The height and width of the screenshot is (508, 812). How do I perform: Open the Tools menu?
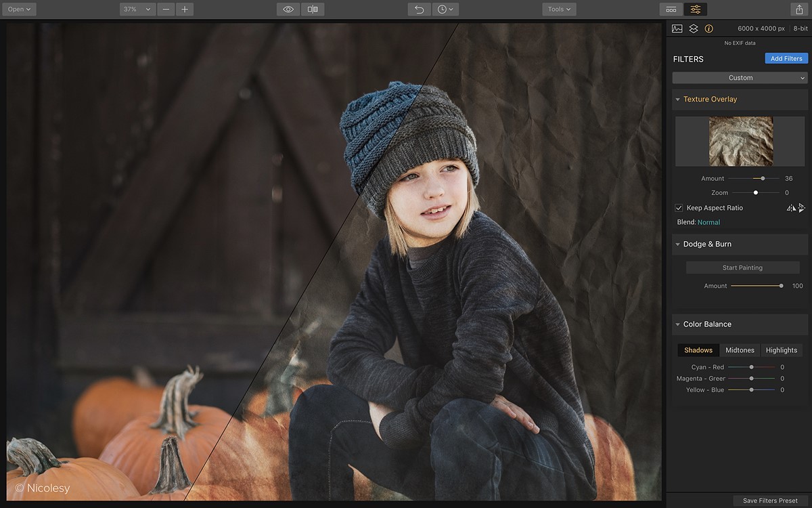coord(559,9)
